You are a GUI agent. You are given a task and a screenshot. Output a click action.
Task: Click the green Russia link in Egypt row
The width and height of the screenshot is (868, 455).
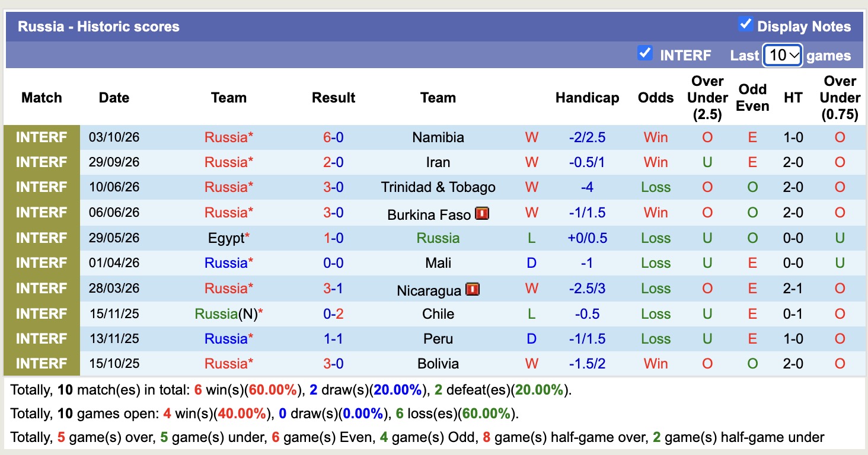438,238
